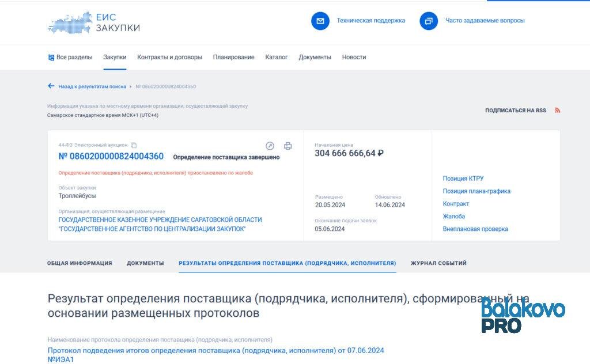Click Подписаться на RSS
The width and height of the screenshot is (590, 364).
click(x=515, y=110)
